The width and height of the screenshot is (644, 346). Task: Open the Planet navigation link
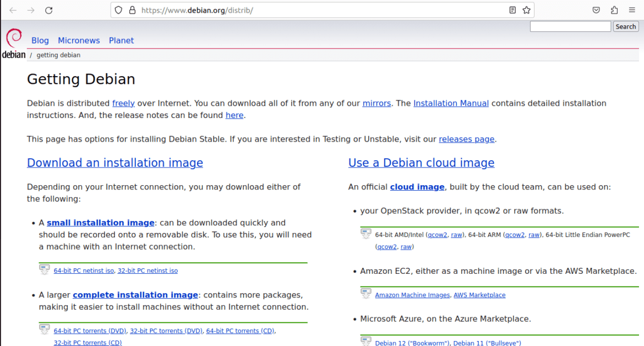pos(121,40)
